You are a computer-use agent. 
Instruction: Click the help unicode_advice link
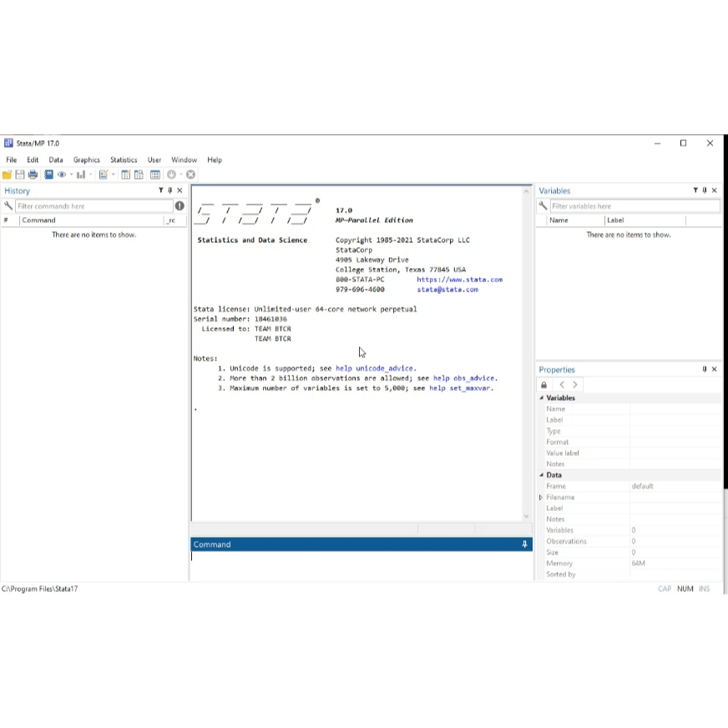[374, 368]
